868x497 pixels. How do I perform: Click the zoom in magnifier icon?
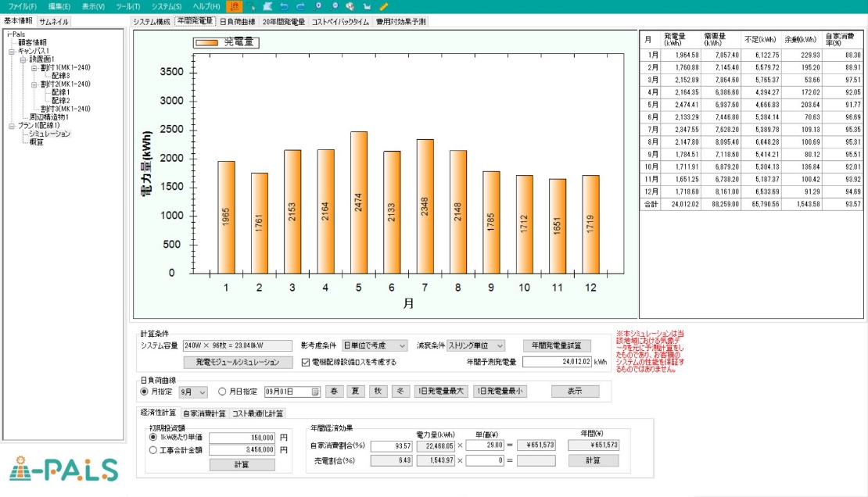[318, 6]
